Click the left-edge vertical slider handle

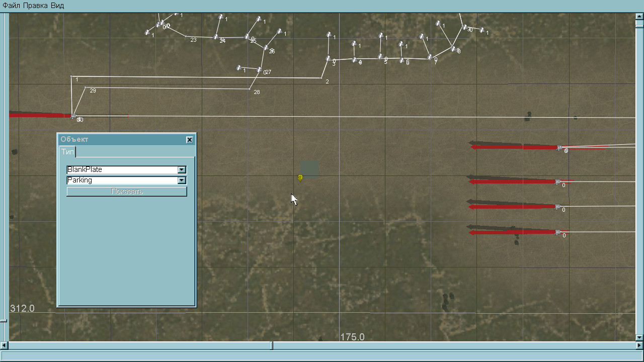3,320
